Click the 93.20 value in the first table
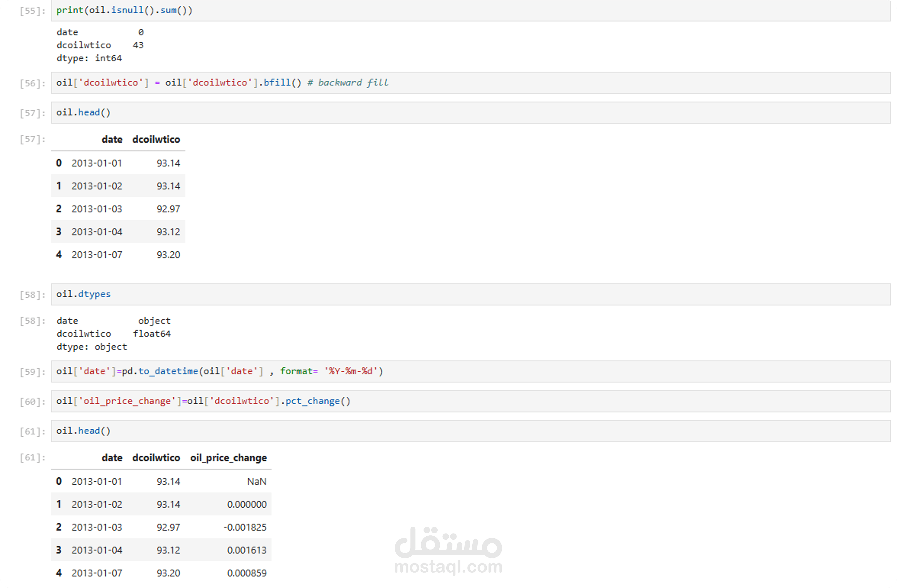Image resolution: width=897 pixels, height=588 pixels. [x=168, y=255]
